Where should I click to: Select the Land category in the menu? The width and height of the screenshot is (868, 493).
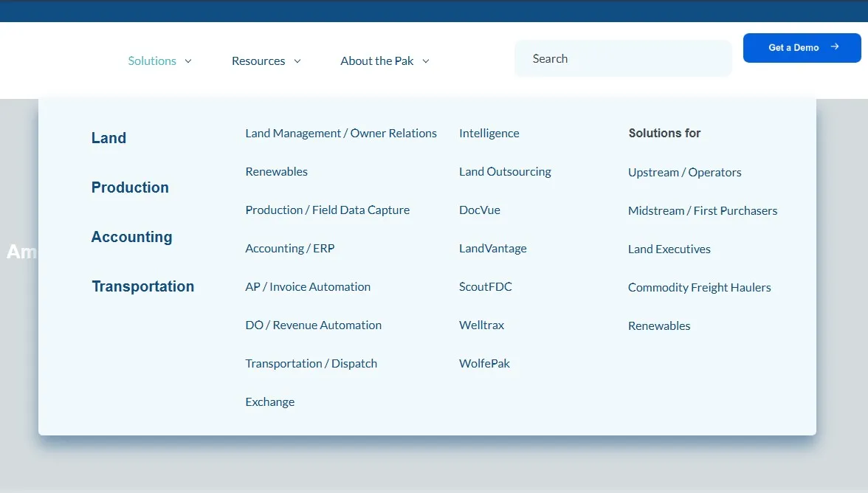108,137
